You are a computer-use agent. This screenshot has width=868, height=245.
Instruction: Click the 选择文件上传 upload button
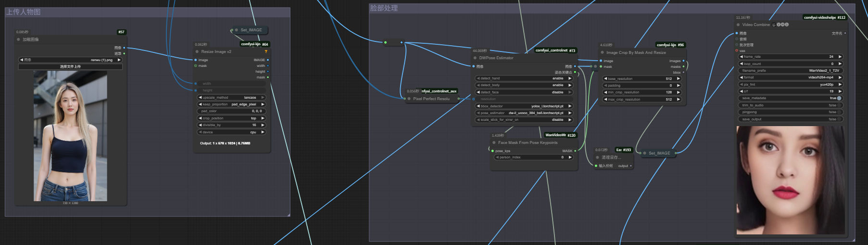coord(70,66)
